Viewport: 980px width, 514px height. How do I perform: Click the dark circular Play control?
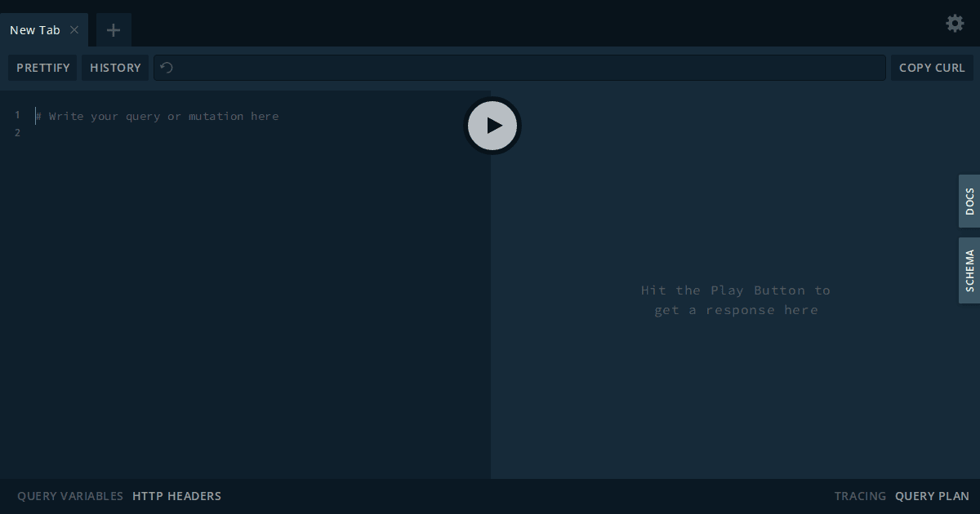(492, 125)
